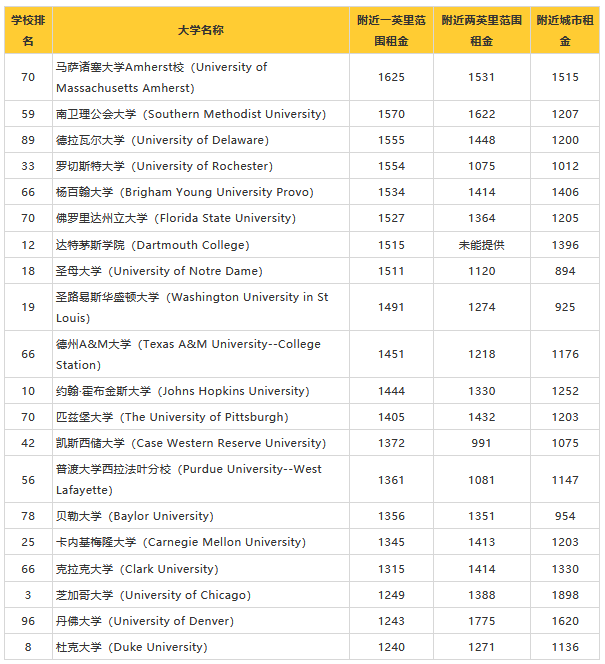This screenshot has height=664, width=605.
Task: Click the 附近两英里范围租金 header
Action: pyautogui.click(x=481, y=30)
